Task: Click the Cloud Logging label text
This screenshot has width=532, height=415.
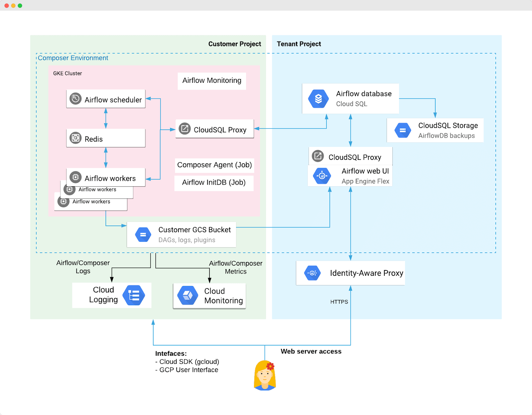Action: point(103,295)
